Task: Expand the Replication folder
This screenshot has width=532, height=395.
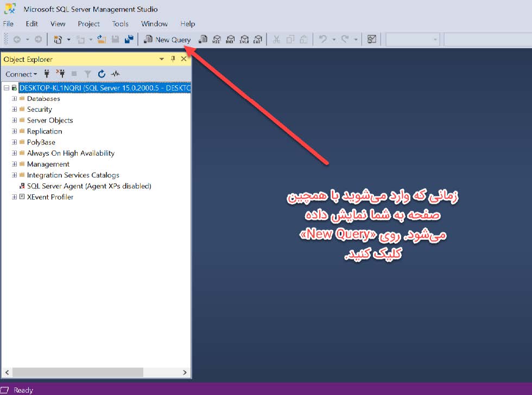Action: pos(14,131)
